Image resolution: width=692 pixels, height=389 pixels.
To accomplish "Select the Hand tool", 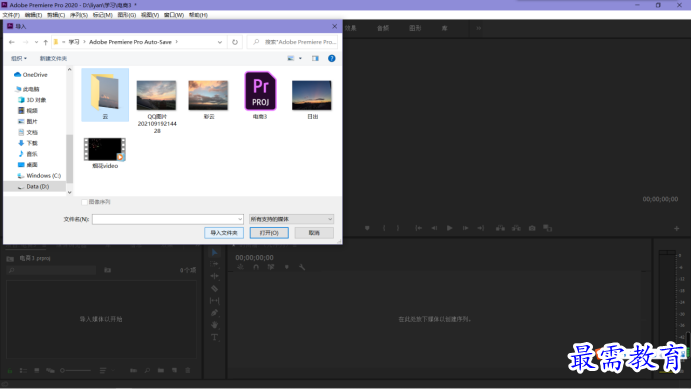I will click(x=214, y=325).
